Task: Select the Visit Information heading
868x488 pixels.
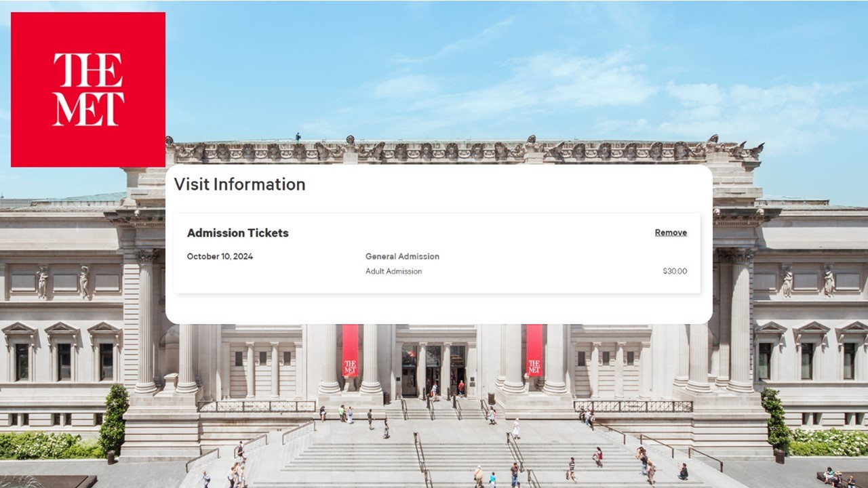Action: [x=239, y=184]
